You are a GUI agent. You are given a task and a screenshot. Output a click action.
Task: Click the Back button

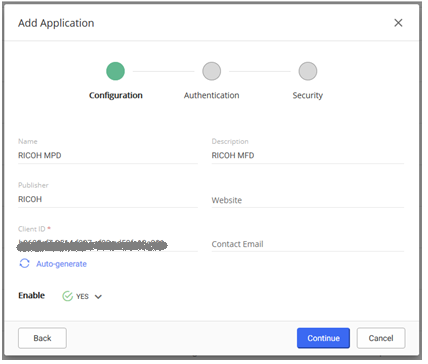(x=42, y=338)
